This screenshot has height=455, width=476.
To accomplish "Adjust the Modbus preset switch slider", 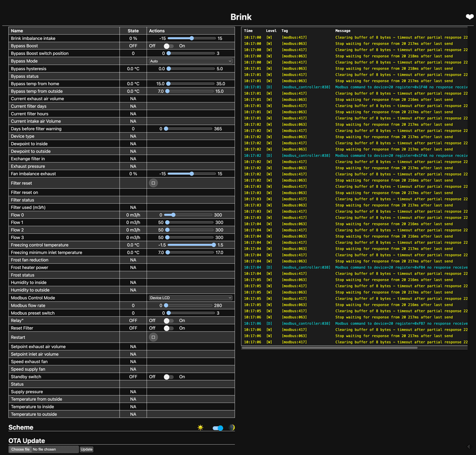I will point(190,313).
